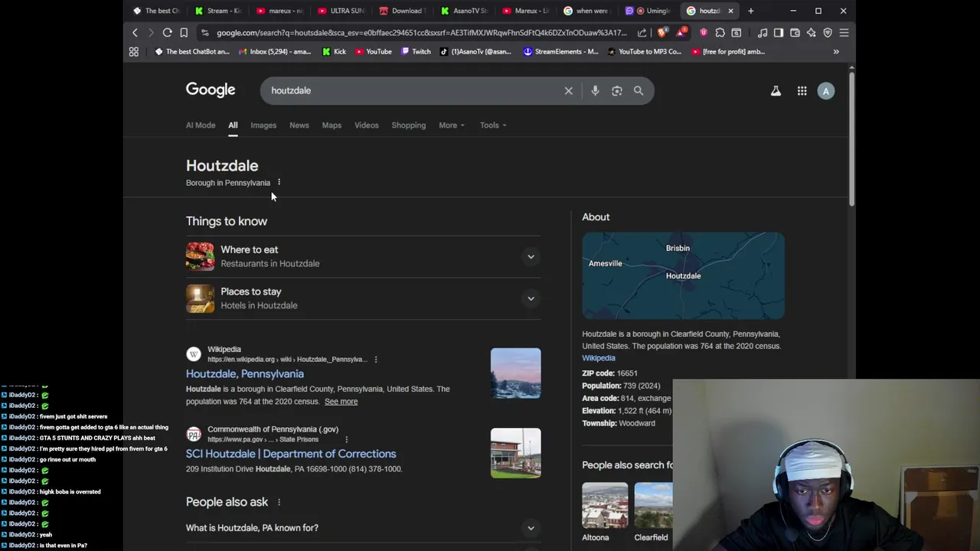This screenshot has width=980, height=551.
Task: Bookmark this page with the bookmark icon
Action: [x=184, y=33]
